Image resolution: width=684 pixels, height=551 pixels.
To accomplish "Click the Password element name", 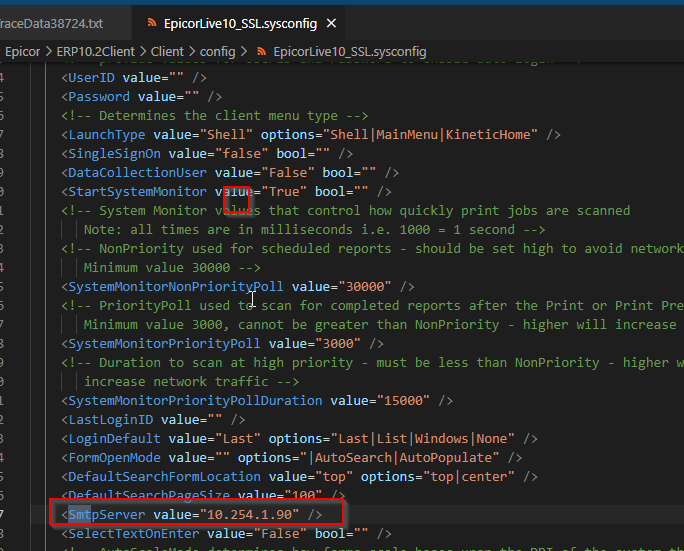I will [x=99, y=97].
